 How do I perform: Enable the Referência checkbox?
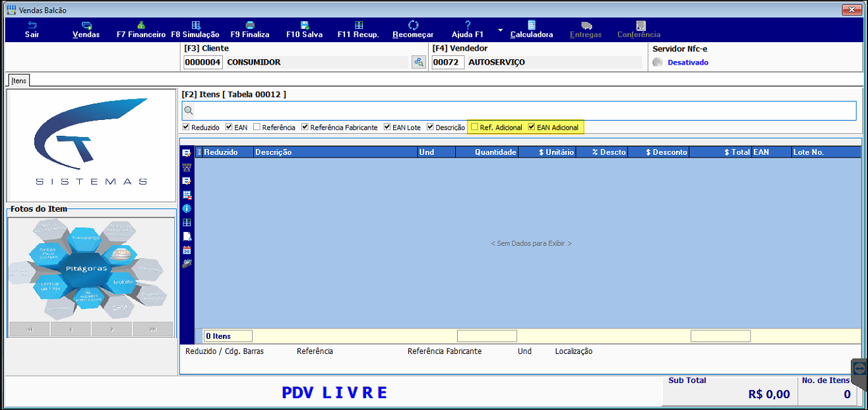click(257, 127)
